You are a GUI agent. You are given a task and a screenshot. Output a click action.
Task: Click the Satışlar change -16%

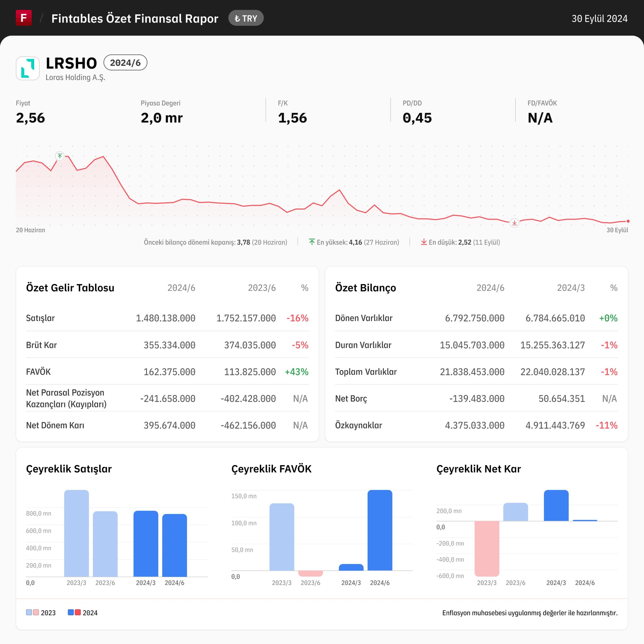tap(297, 318)
